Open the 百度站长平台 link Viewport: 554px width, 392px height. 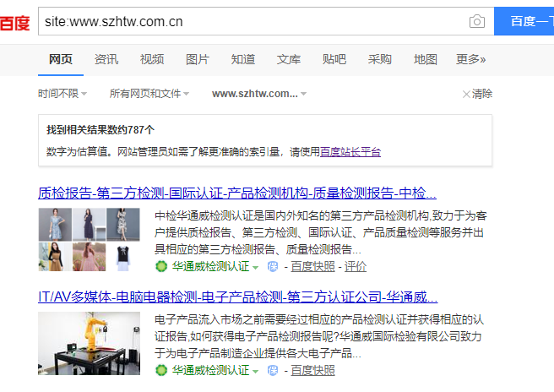(350, 152)
